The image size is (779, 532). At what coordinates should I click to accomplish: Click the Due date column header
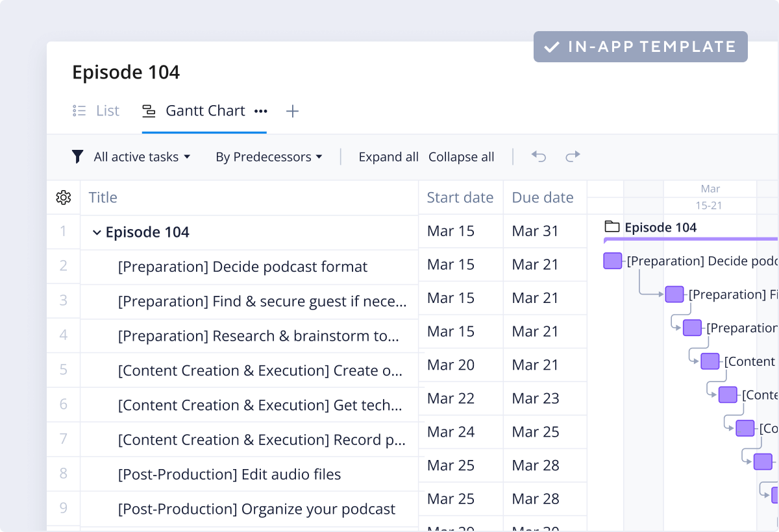tap(545, 198)
